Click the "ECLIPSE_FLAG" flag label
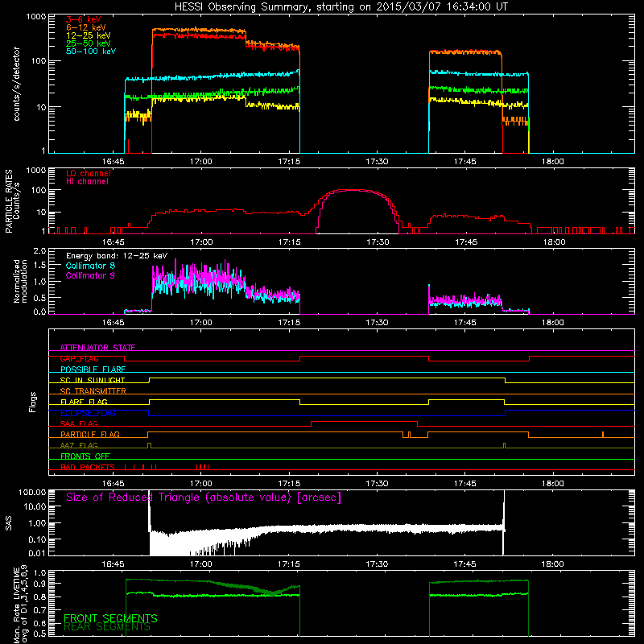This screenshot has width=644, height=644. (x=88, y=413)
